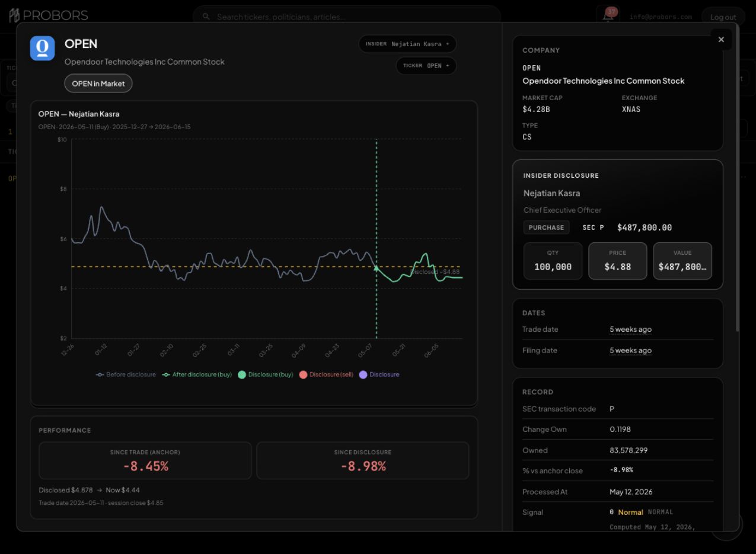756x554 pixels.
Task: Open the notifications bell with 37 badge
Action: 608,15
